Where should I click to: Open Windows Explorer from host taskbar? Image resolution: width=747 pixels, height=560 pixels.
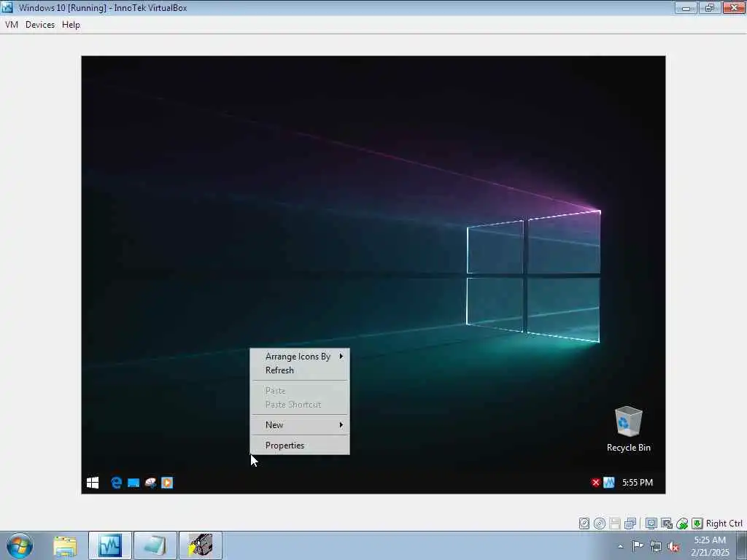click(65, 546)
